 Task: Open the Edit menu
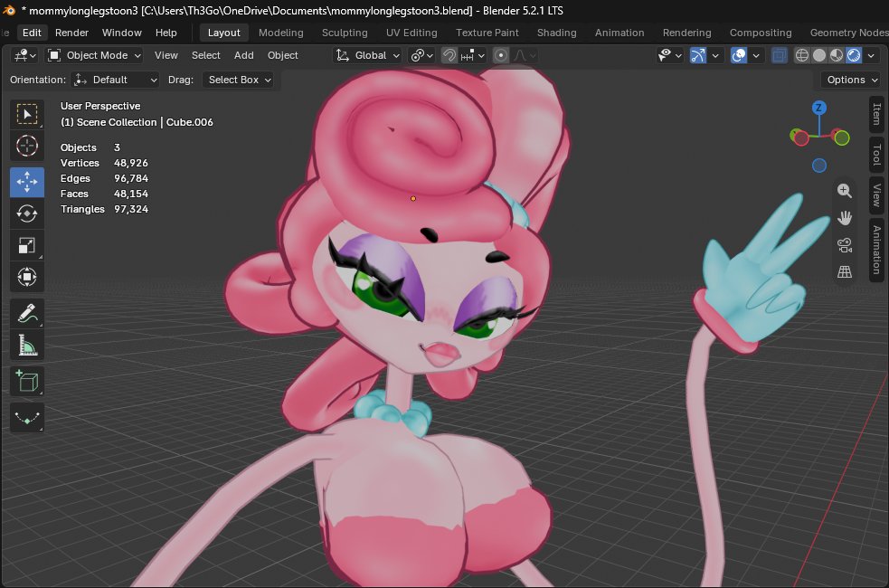click(32, 33)
